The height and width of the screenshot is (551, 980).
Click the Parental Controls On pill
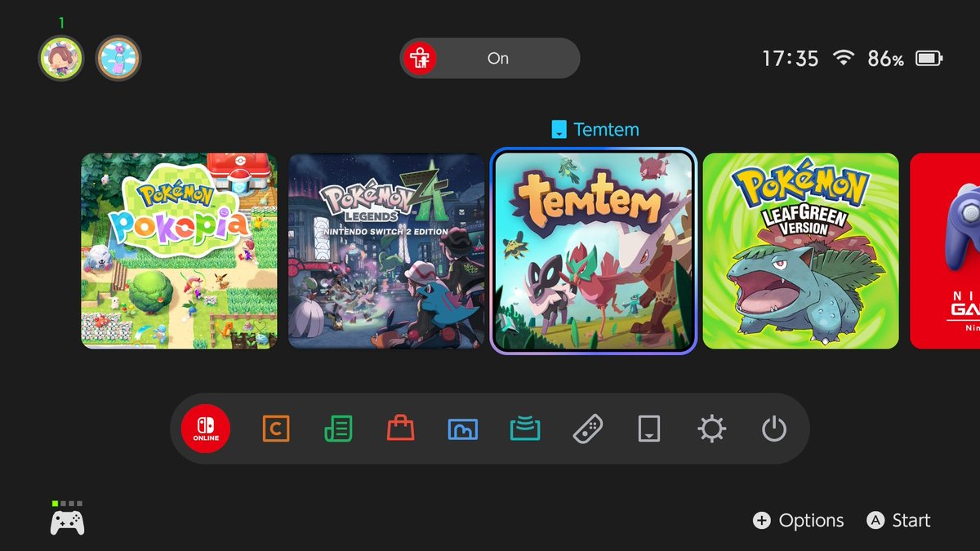490,59
